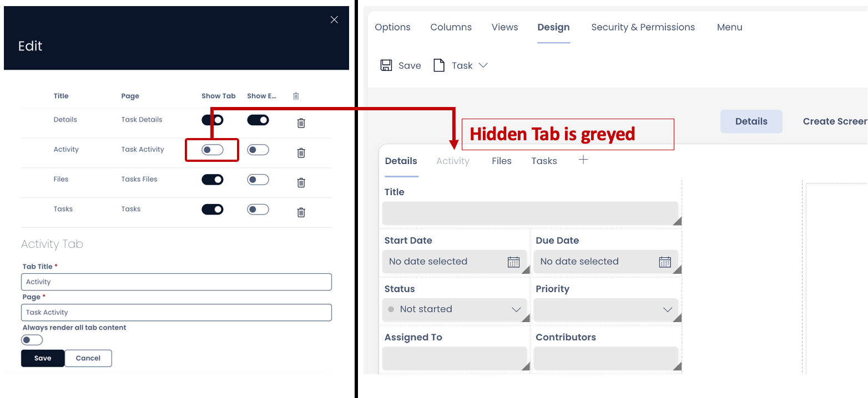Open the Due Date calendar picker icon
868x398 pixels.
665,262
